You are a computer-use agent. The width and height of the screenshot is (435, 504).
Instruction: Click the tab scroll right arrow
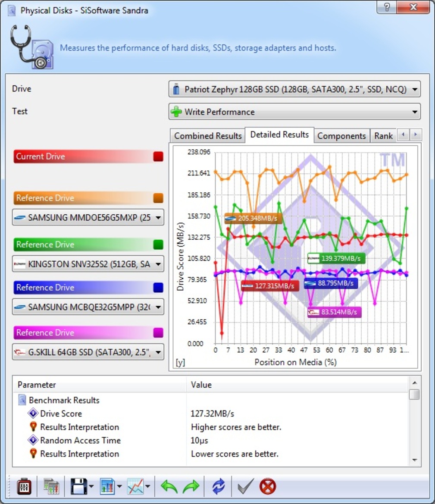click(416, 135)
